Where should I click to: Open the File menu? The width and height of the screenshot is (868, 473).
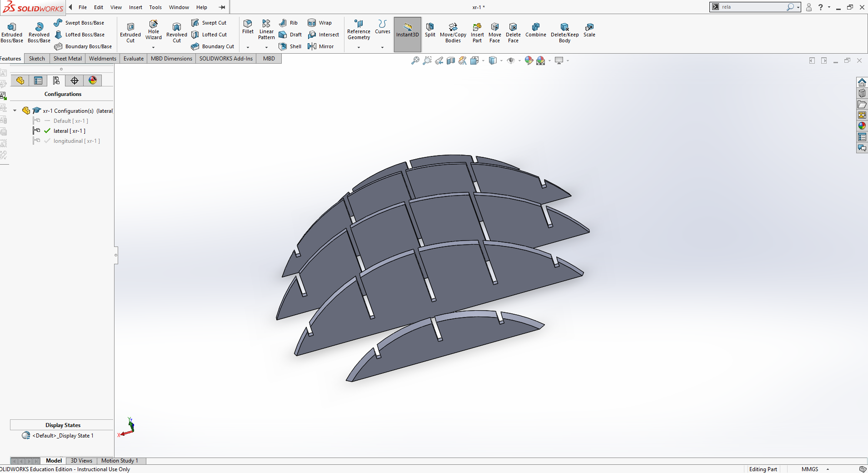(83, 7)
